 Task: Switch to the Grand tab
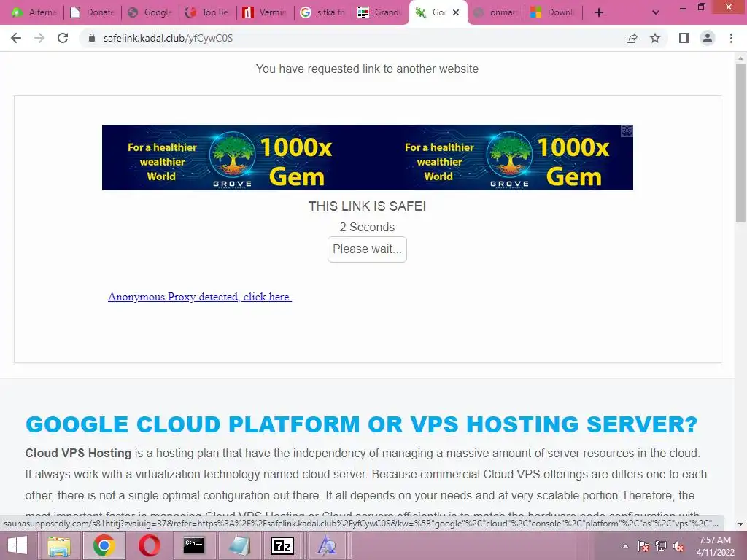(381, 12)
